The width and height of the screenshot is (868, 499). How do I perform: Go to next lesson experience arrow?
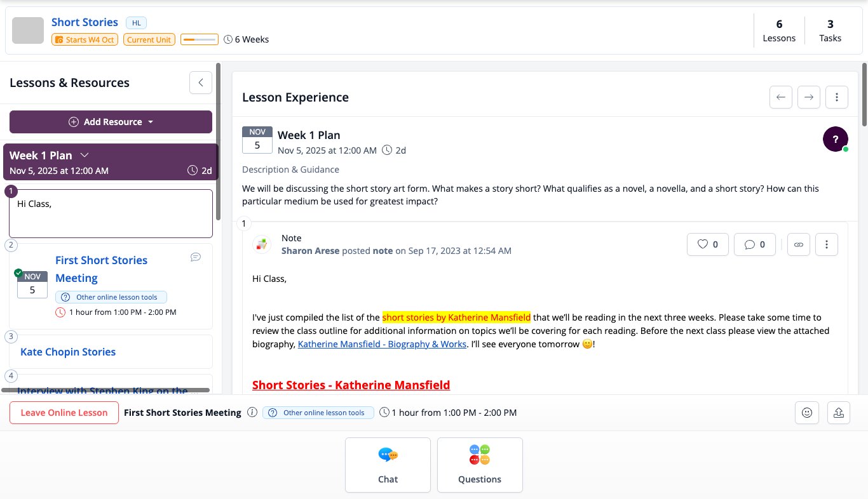(809, 97)
